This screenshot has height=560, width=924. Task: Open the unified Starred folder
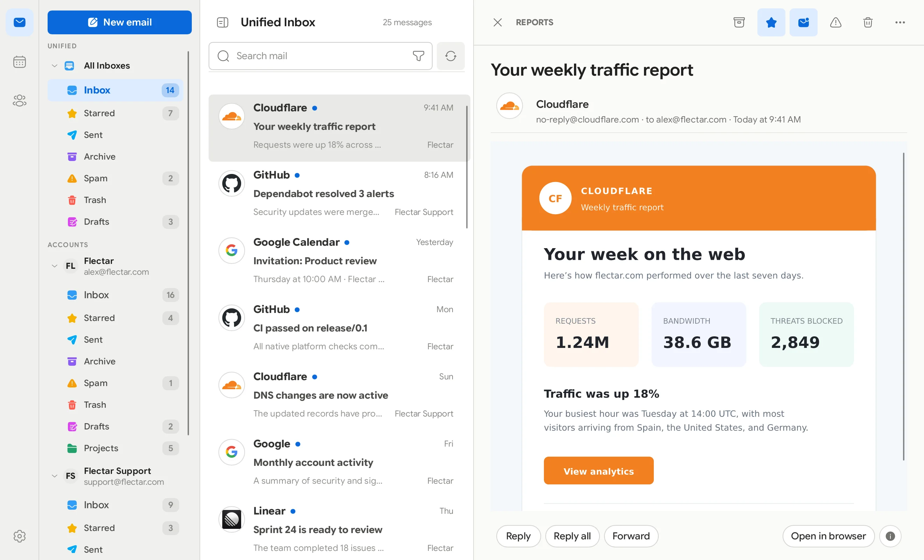click(115, 113)
